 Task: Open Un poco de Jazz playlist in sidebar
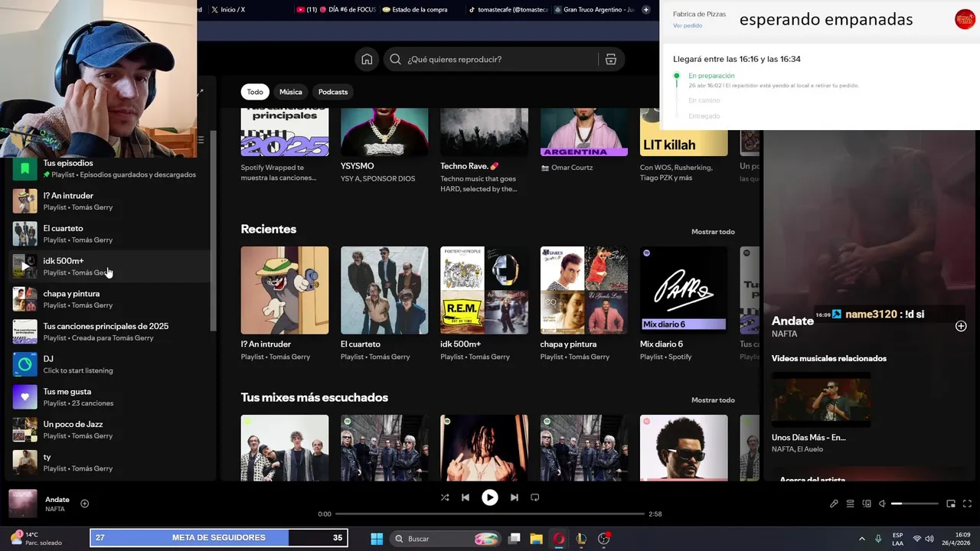[x=109, y=430]
